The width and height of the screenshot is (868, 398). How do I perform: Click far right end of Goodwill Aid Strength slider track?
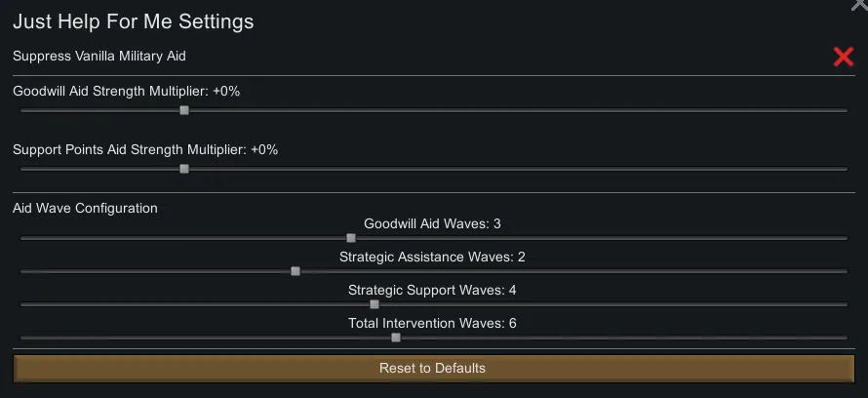tap(844, 110)
